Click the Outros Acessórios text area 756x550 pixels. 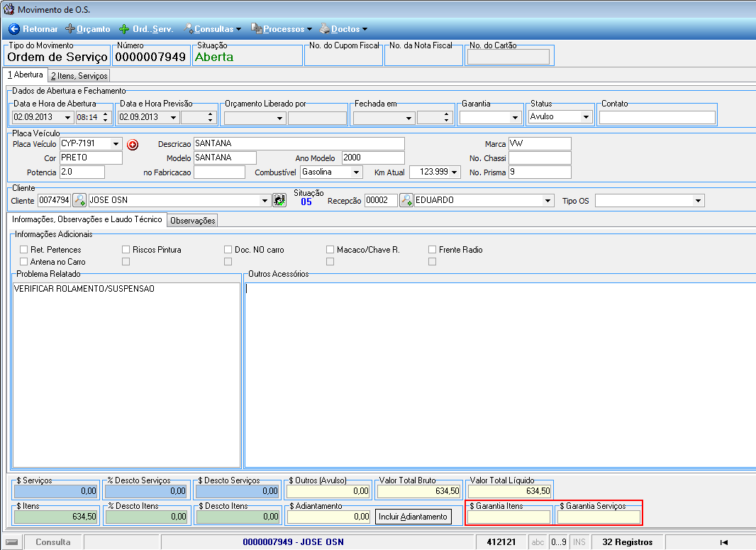(501, 375)
